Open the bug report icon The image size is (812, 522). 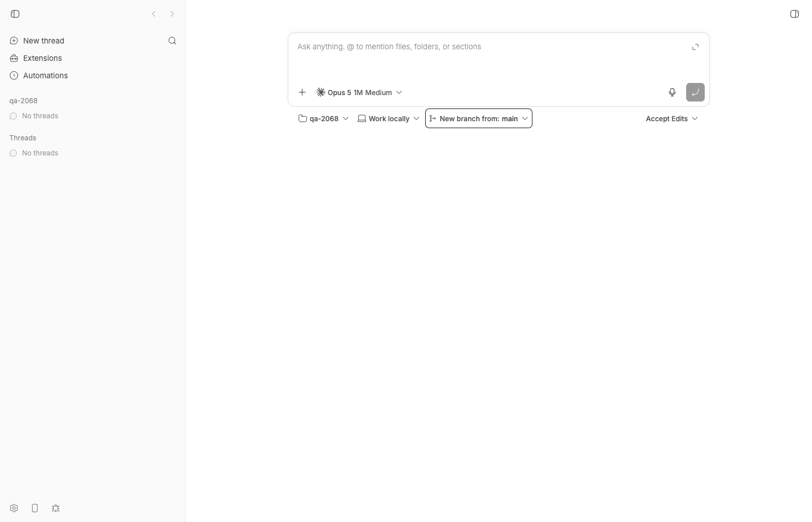point(56,508)
